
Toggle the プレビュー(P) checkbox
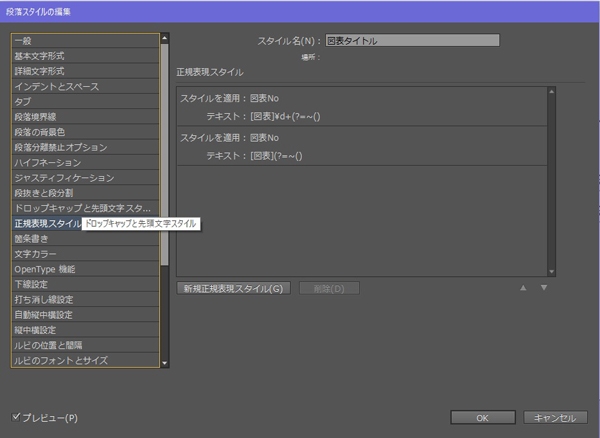click(x=17, y=416)
